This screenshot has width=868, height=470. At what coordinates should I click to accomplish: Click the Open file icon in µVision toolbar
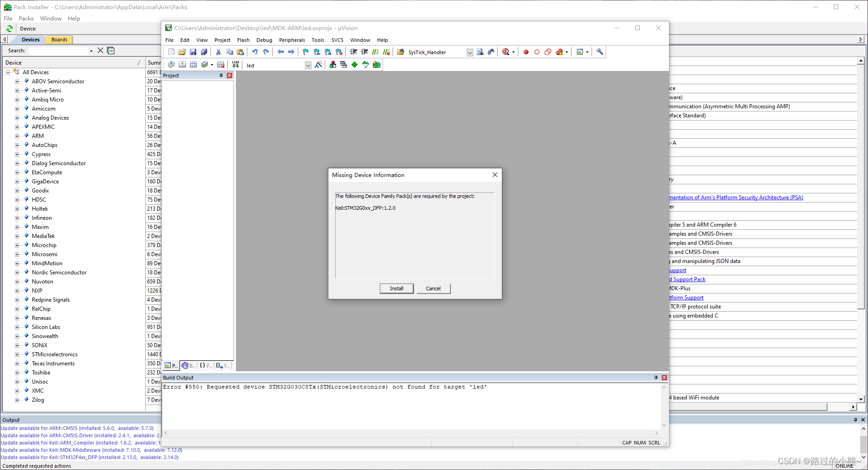[182, 52]
